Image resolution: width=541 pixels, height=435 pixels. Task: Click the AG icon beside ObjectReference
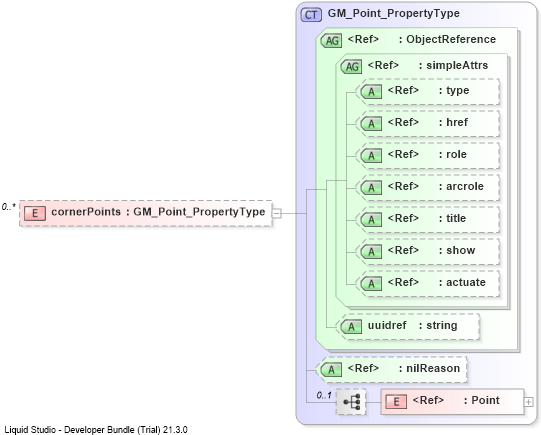(x=332, y=41)
